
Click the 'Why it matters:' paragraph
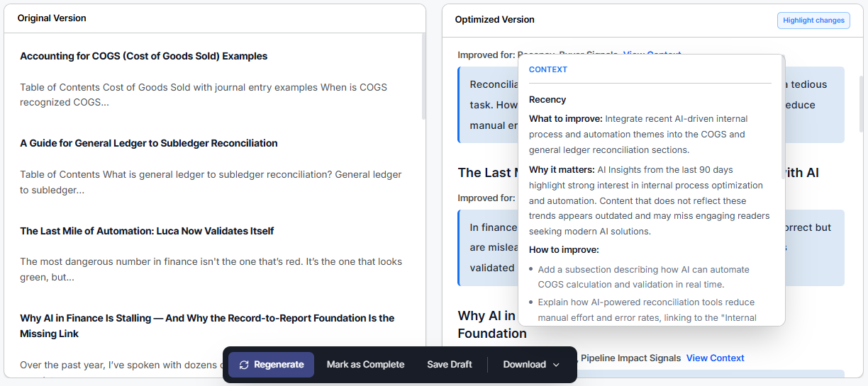[650, 200]
